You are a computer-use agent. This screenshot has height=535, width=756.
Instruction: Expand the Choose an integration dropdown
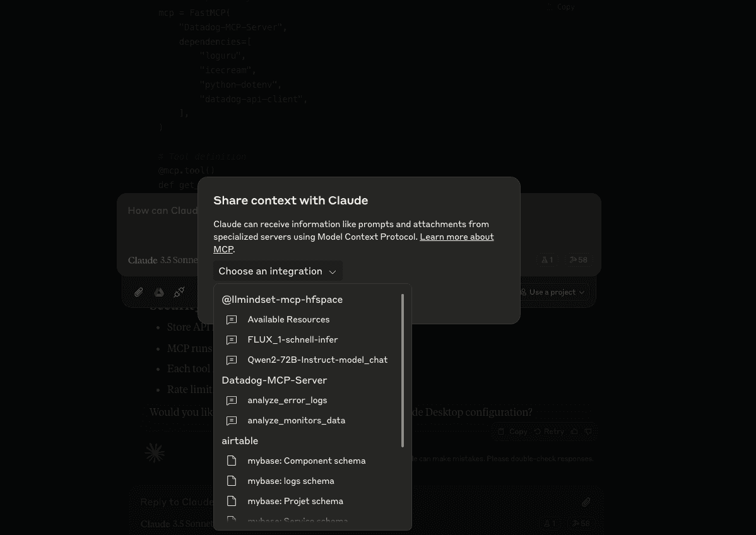(x=278, y=271)
